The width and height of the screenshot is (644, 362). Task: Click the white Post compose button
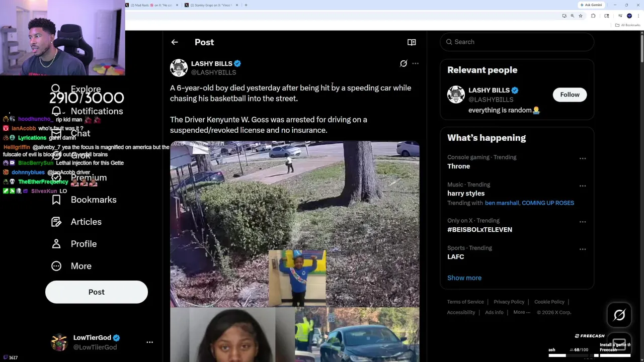click(x=97, y=292)
